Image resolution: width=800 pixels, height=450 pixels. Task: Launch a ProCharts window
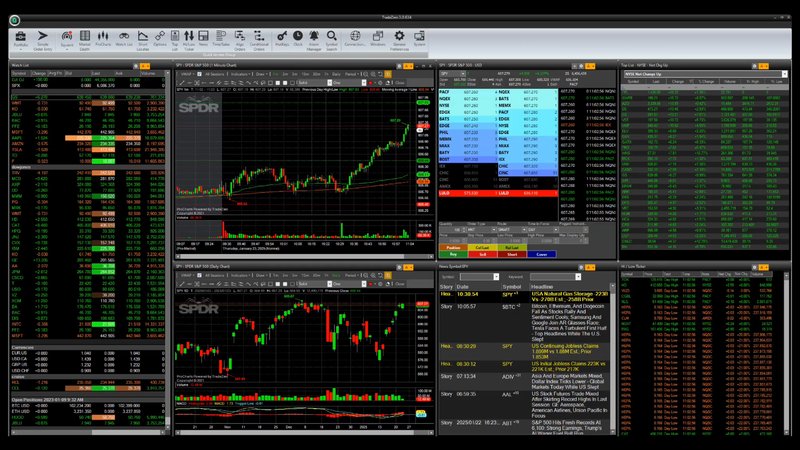point(103,40)
